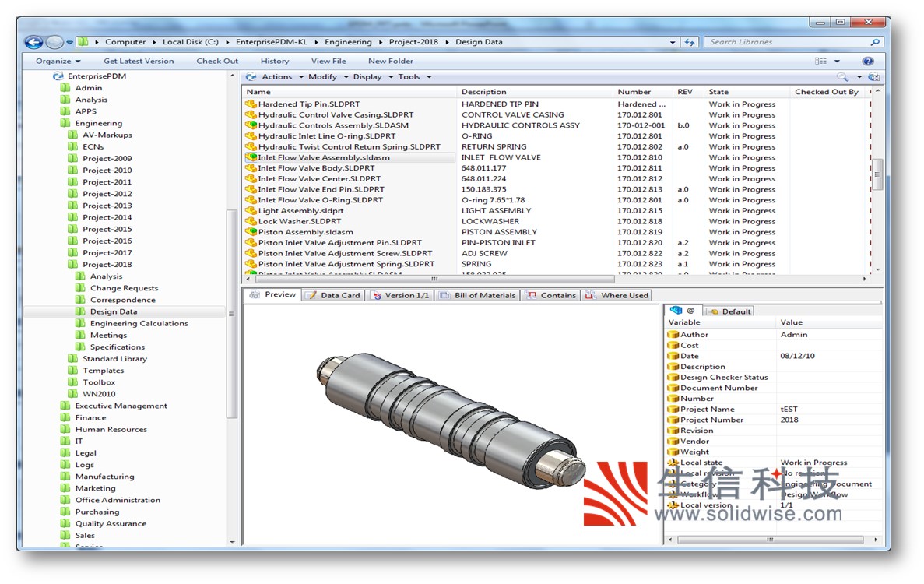Click the Design Data folder icon in tree
This screenshot has height=584, width=924.
[x=80, y=311]
